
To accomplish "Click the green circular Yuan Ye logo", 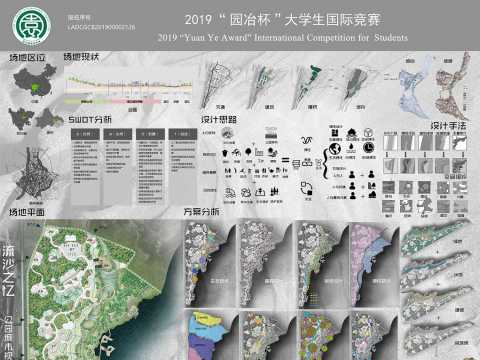I will click(32, 26).
